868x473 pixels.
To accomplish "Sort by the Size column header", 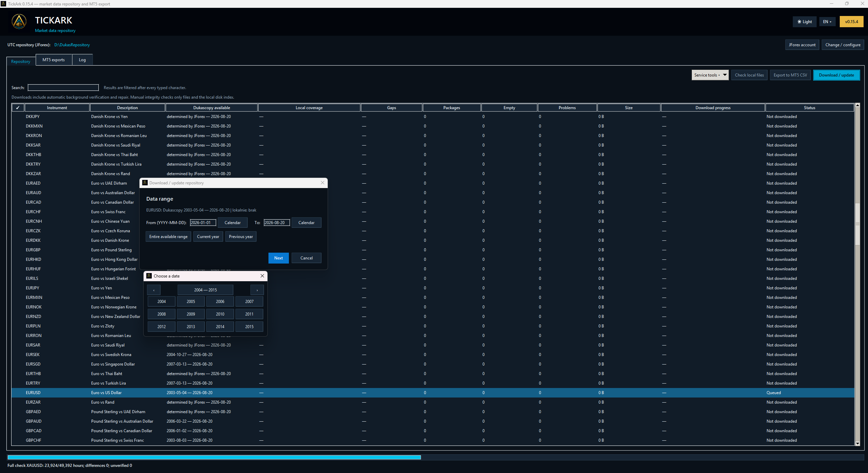I will point(629,107).
